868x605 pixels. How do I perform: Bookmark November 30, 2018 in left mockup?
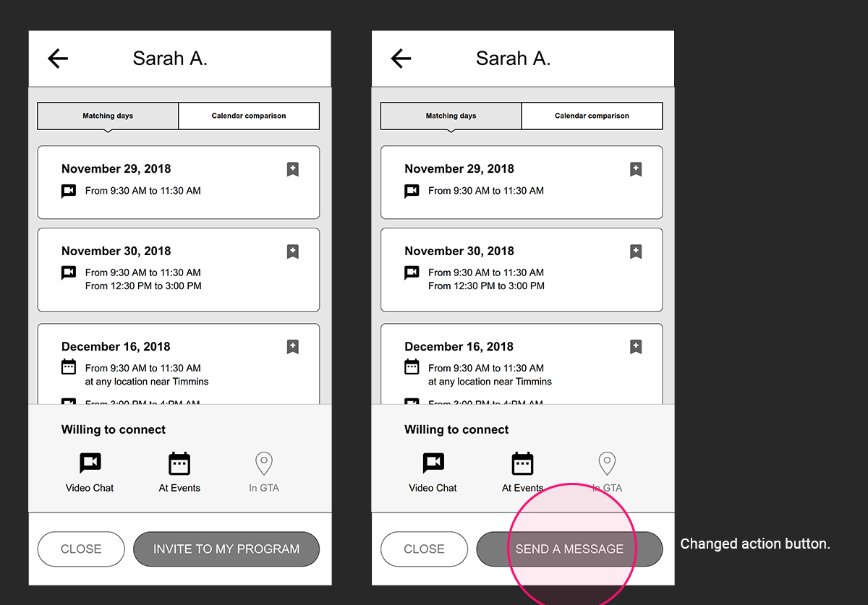coord(292,252)
